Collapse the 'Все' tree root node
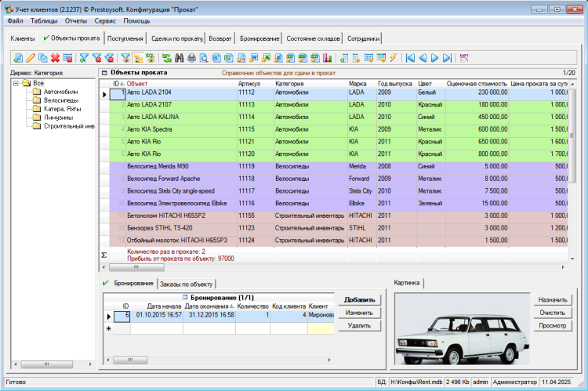The width and height of the screenshot is (588, 391). coord(16,83)
